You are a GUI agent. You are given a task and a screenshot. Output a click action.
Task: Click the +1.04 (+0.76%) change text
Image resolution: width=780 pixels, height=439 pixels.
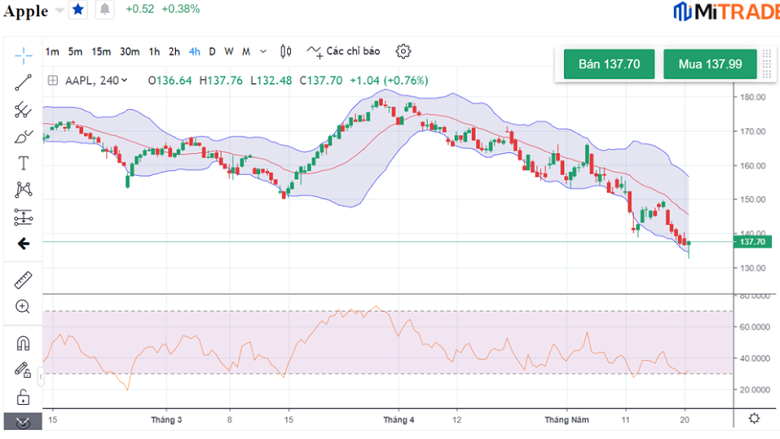click(389, 81)
